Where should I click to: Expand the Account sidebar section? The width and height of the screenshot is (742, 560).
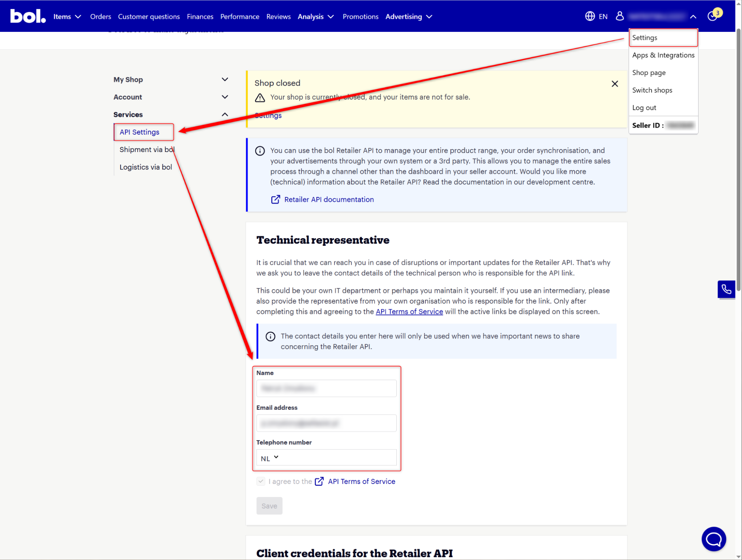[x=225, y=97]
